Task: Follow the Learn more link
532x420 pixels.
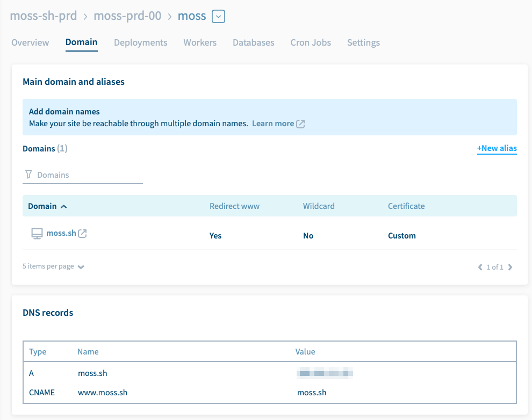Action: [273, 124]
